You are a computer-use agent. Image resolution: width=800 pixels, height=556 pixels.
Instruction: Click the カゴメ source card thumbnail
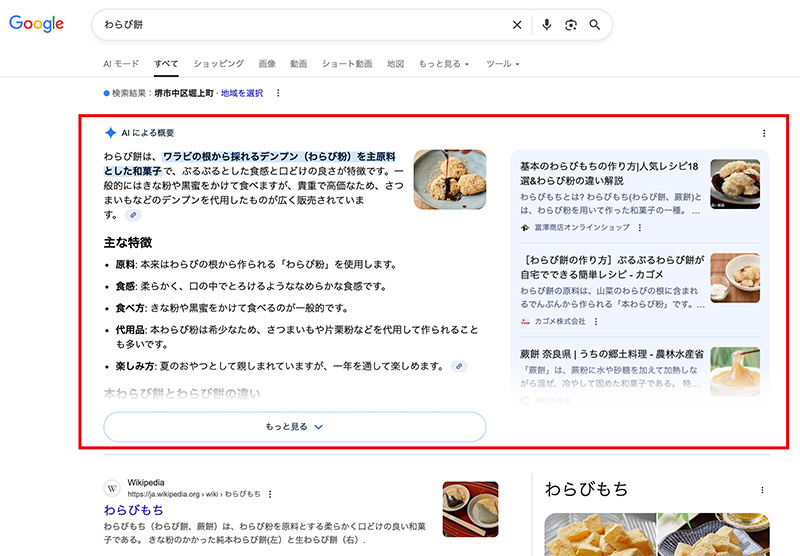click(735, 278)
